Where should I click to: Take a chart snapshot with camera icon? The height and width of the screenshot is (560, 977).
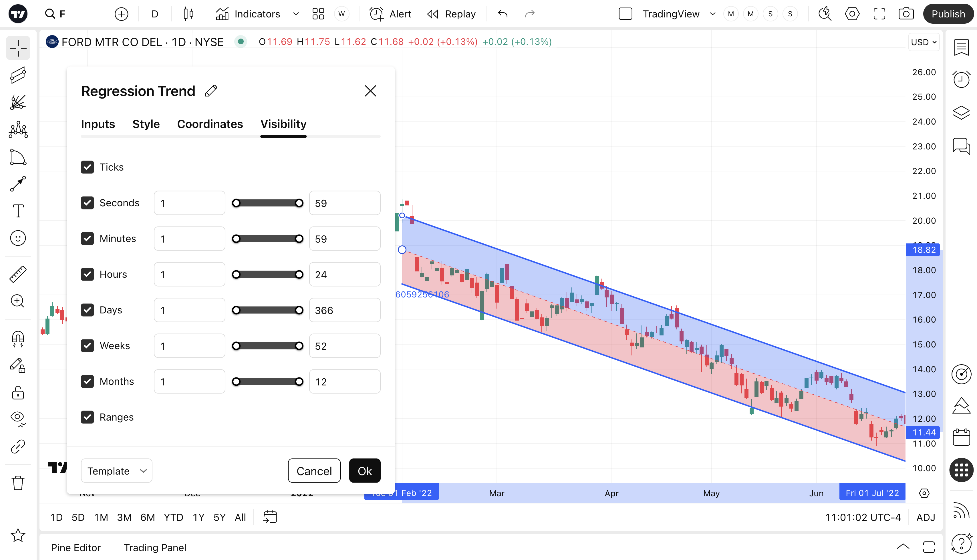pos(906,14)
